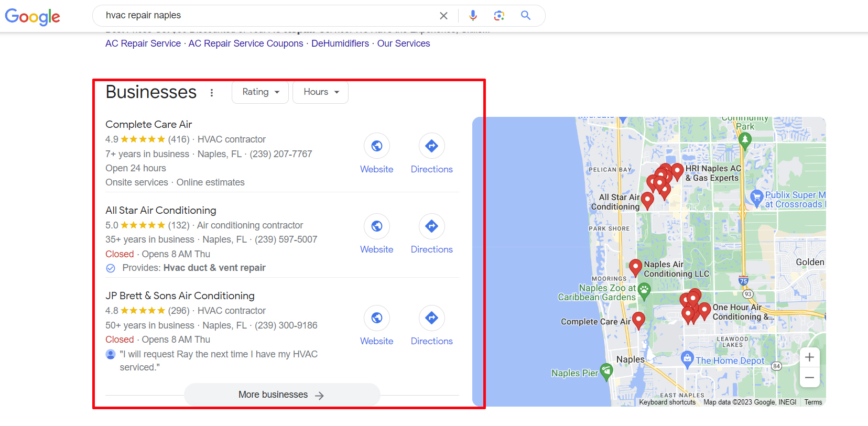Open the Our Services link
This screenshot has width=868, height=426.
(x=404, y=43)
